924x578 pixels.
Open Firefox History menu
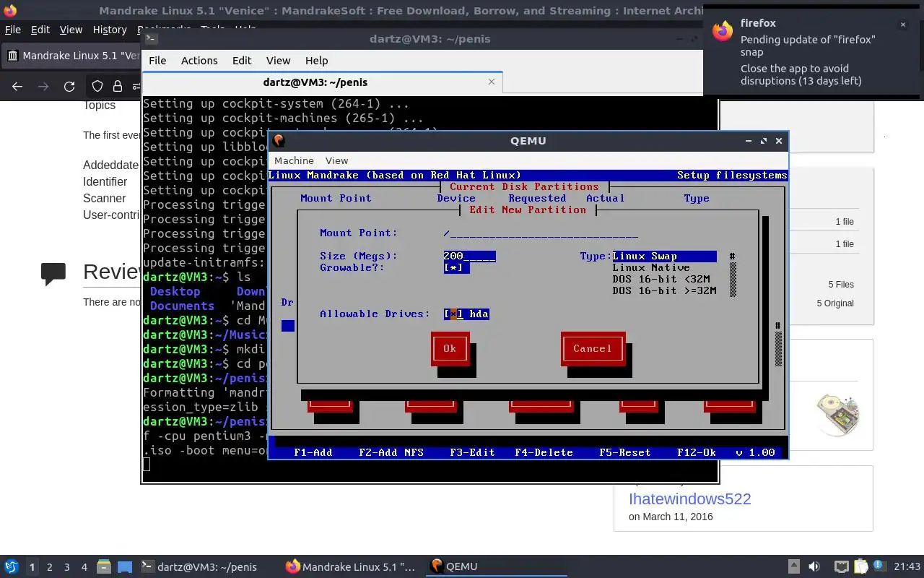pos(110,30)
